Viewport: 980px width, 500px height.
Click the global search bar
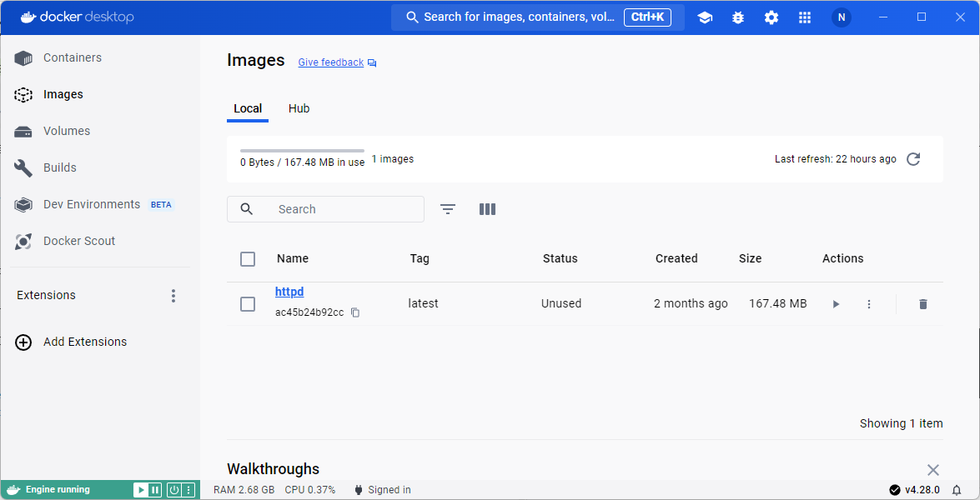[x=537, y=17]
